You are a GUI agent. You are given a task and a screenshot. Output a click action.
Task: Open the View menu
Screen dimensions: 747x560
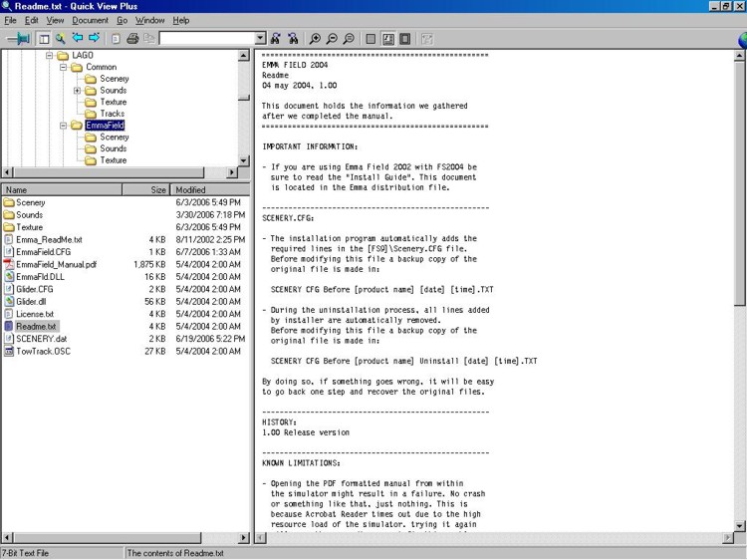pos(55,20)
